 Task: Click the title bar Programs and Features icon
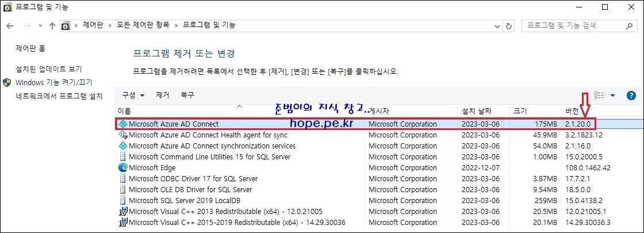7,7
